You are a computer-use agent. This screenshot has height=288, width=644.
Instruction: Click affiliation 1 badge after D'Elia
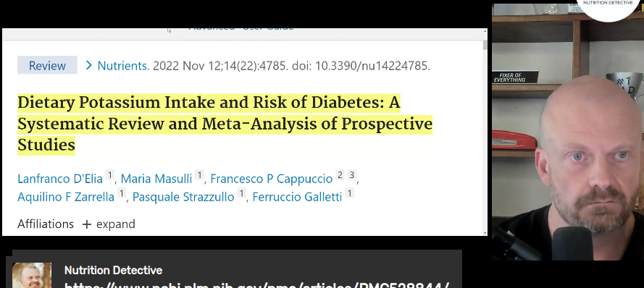click(109, 175)
